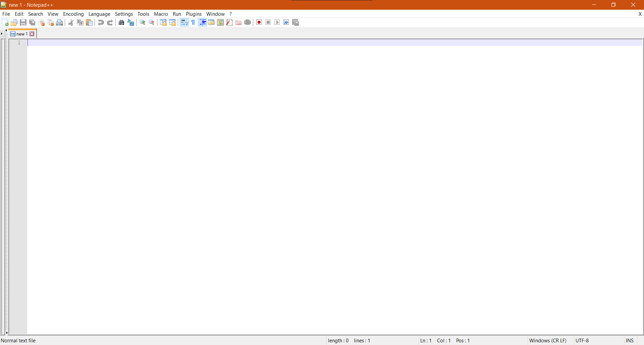Click the Close document toolbar icon
Image resolution: width=644 pixels, height=345 pixels.
pyautogui.click(x=41, y=22)
